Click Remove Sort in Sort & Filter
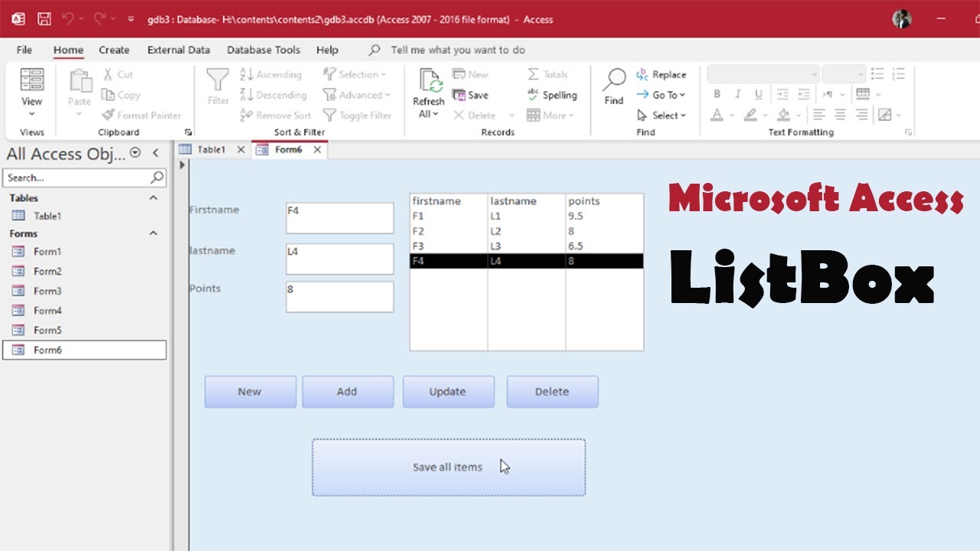980x551 pixels. 275,115
